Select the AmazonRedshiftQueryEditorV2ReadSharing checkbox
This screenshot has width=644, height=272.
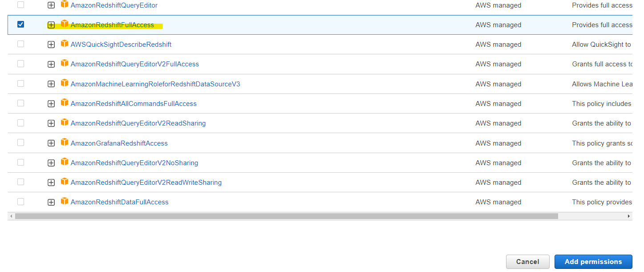click(x=20, y=123)
